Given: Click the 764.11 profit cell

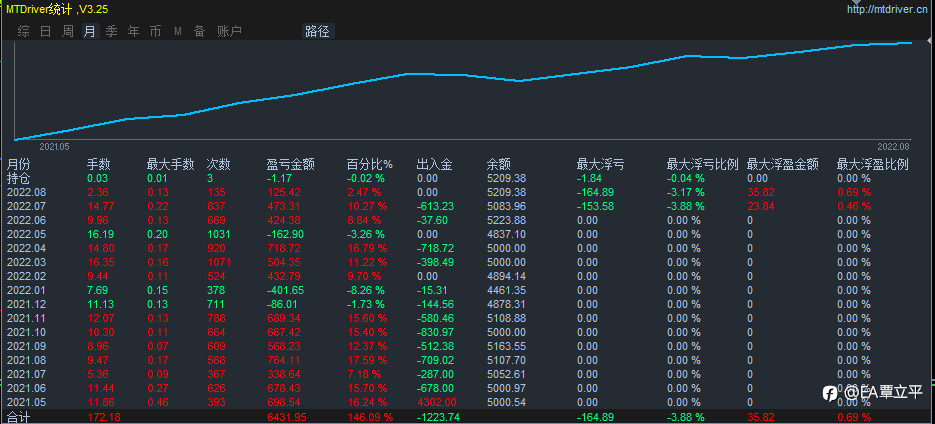Looking at the screenshot, I should click(x=282, y=360).
